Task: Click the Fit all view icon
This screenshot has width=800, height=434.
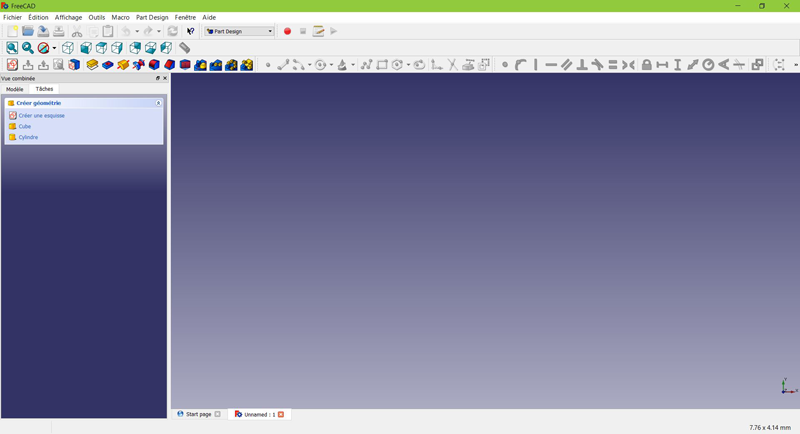Action: coord(12,48)
